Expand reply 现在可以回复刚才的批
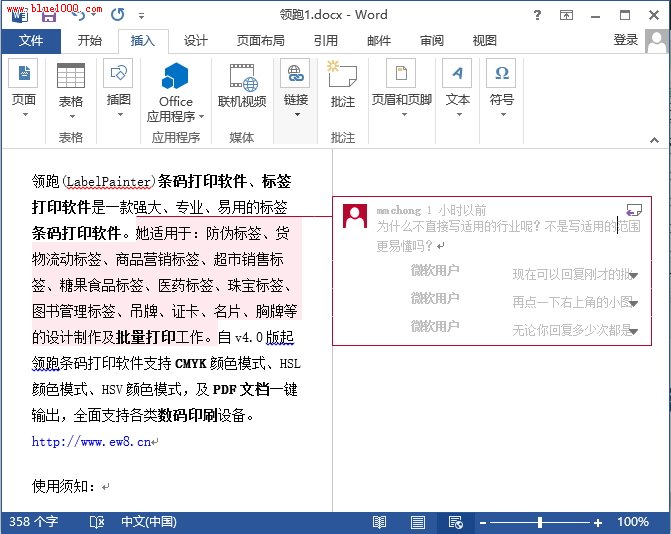 634,276
